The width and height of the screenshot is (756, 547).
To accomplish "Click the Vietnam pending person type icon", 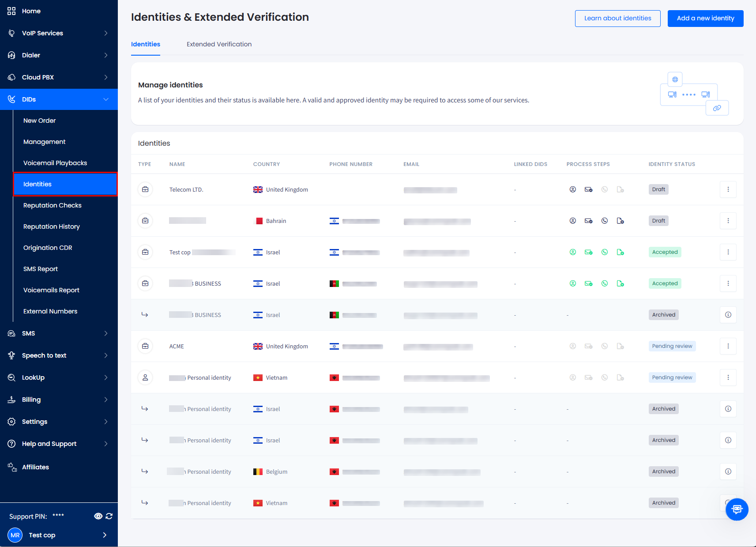I will [145, 377].
